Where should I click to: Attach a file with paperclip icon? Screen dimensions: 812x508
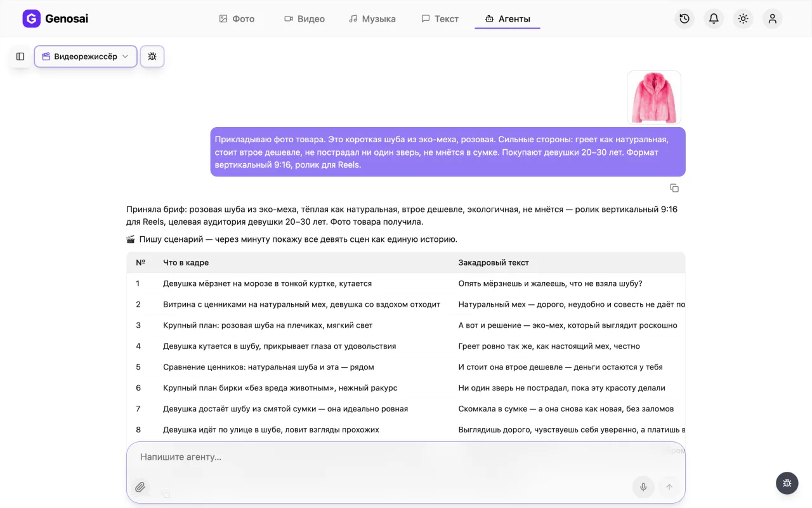coord(140,487)
